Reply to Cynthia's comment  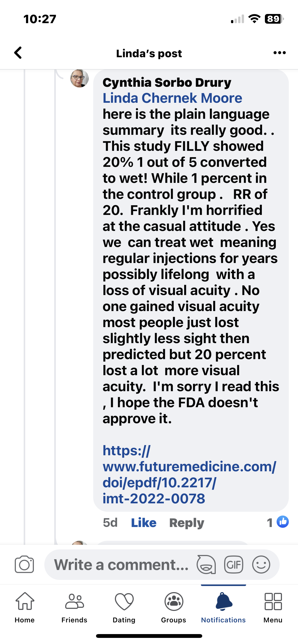click(187, 523)
